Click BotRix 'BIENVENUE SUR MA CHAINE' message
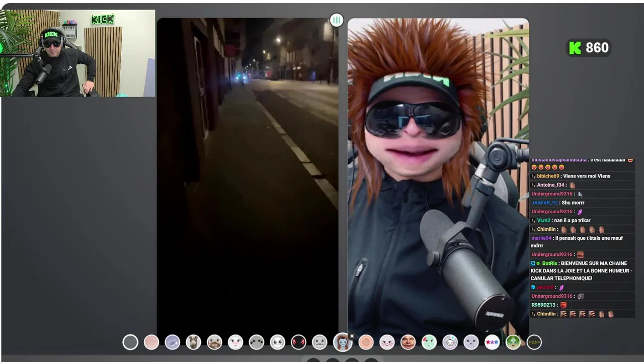This screenshot has height=362, width=644. tap(581, 270)
